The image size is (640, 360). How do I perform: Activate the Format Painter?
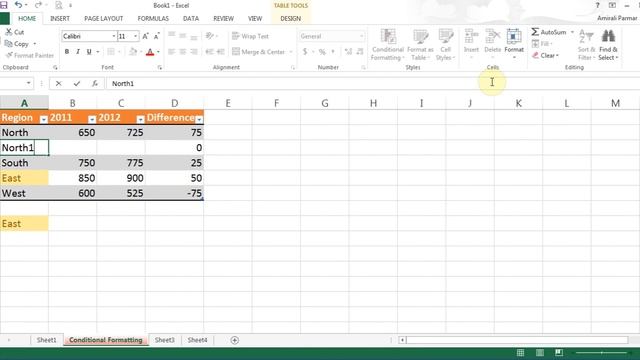[29, 55]
